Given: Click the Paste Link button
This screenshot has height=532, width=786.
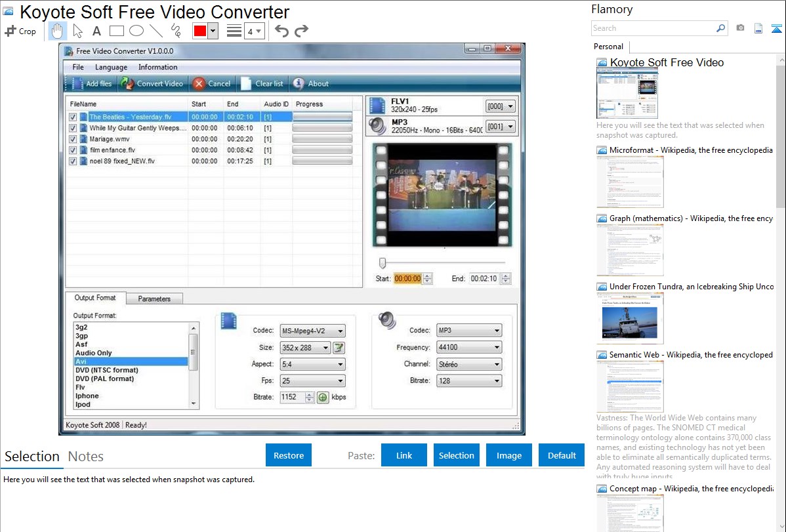Looking at the screenshot, I should tap(404, 455).
